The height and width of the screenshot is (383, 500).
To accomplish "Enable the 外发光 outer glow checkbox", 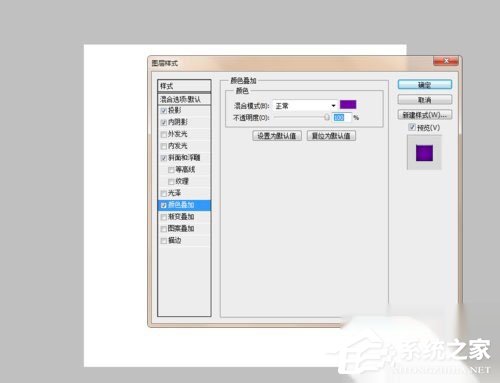I will coord(163,134).
